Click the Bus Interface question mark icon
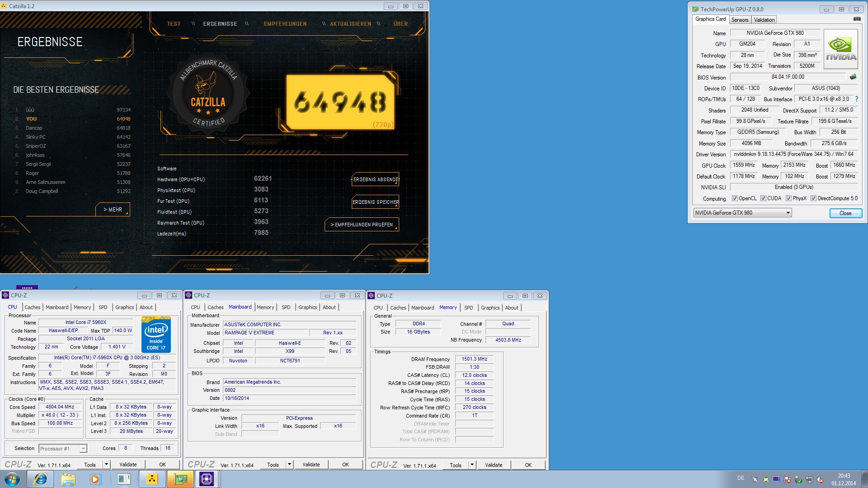This screenshot has height=488, width=868. point(856,99)
